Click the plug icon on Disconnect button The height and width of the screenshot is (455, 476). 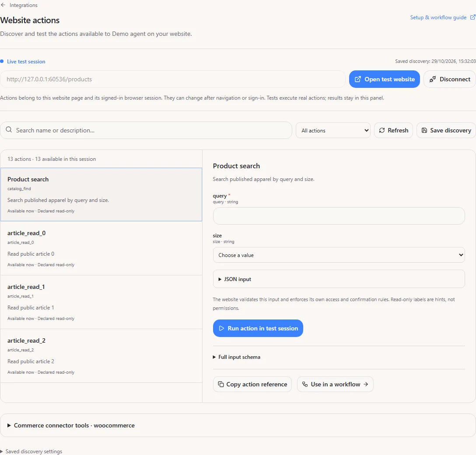coord(433,79)
